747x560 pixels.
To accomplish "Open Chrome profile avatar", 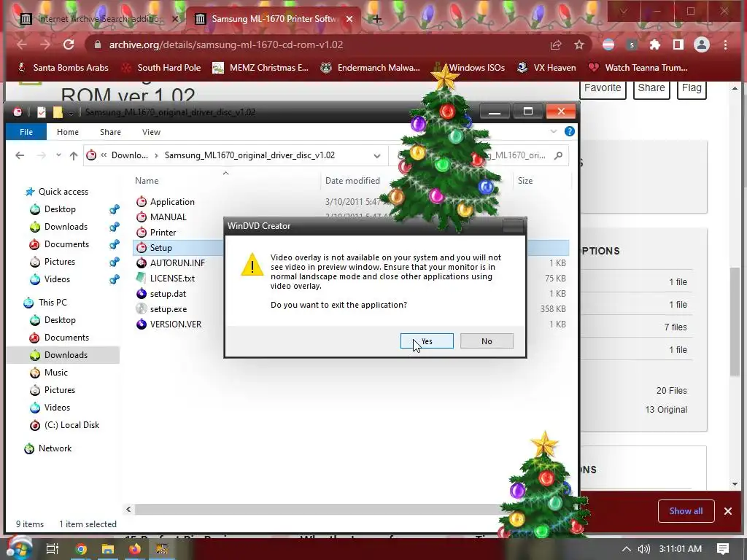I will (701, 44).
